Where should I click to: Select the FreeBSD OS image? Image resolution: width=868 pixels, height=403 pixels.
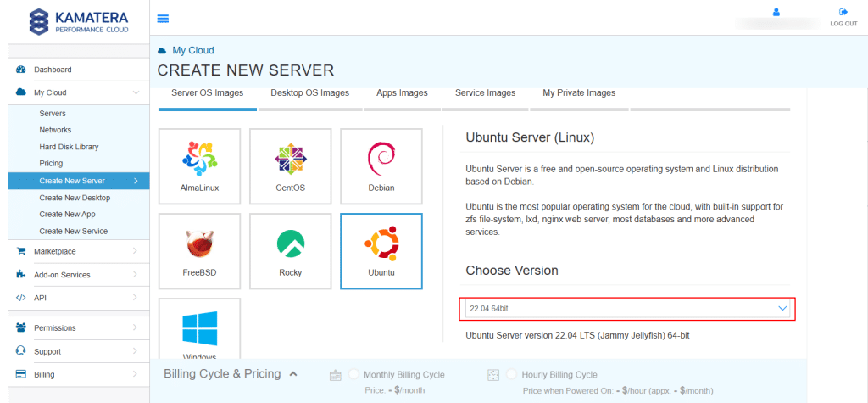tap(199, 251)
